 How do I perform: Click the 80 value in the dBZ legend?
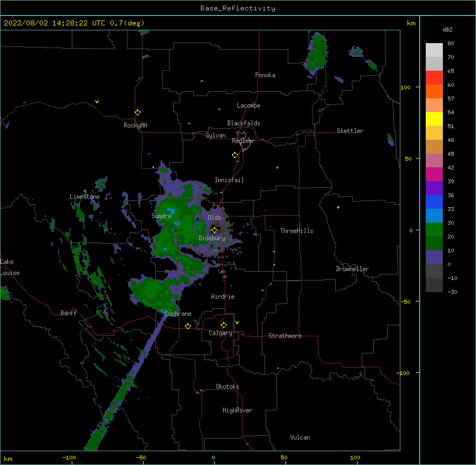point(451,44)
